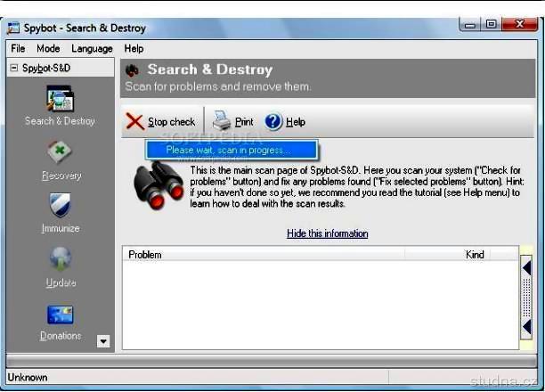Open the Update globe icon
The height and width of the screenshot is (392, 545).
(61, 258)
